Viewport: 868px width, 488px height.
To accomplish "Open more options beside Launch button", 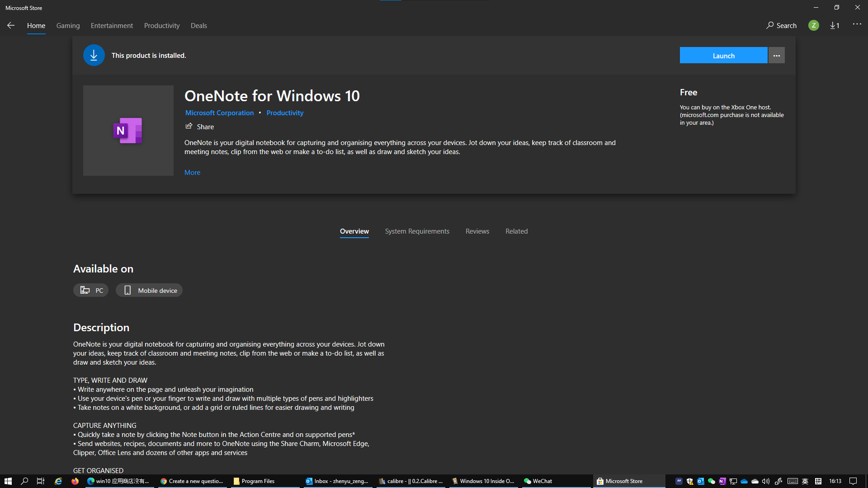I will point(777,56).
